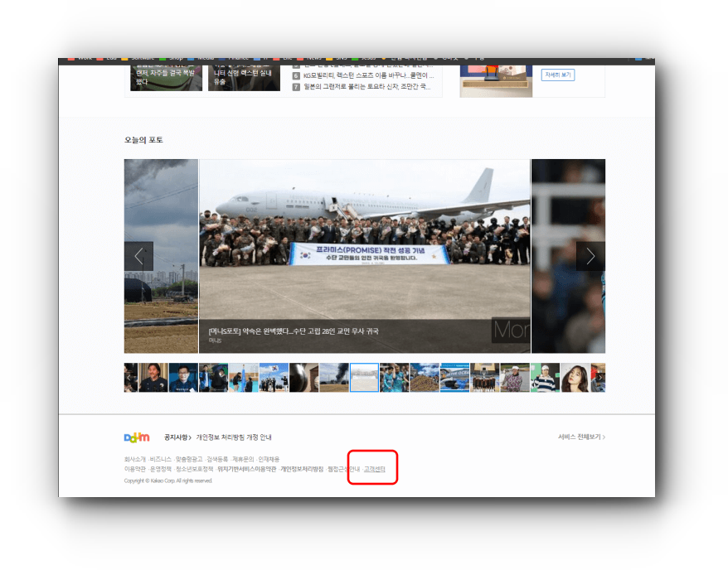Open the 청소년보호정책 footer link
728x570 pixels.
pos(195,470)
